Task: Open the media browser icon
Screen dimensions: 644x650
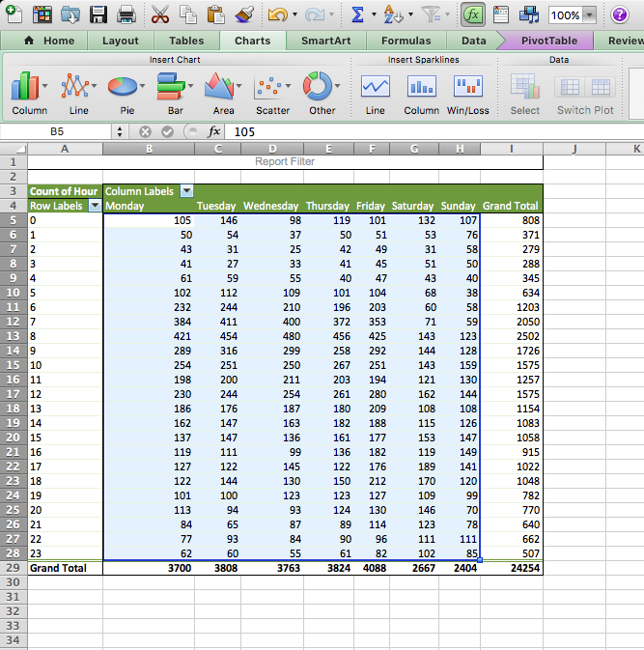Action: tap(529, 14)
